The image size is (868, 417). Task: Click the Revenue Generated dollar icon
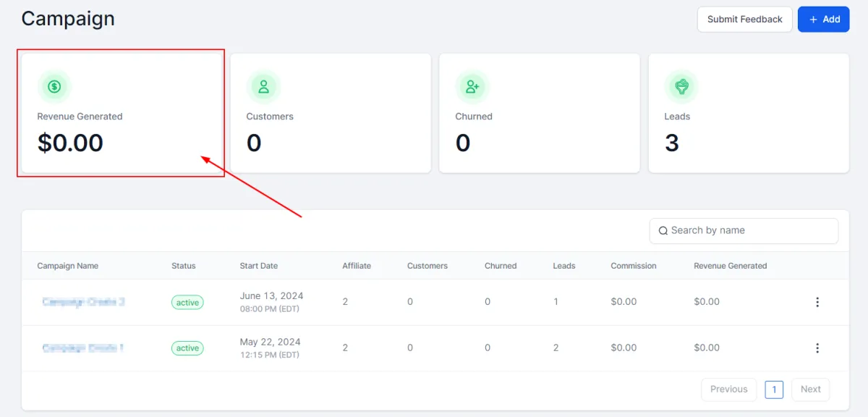click(x=54, y=87)
